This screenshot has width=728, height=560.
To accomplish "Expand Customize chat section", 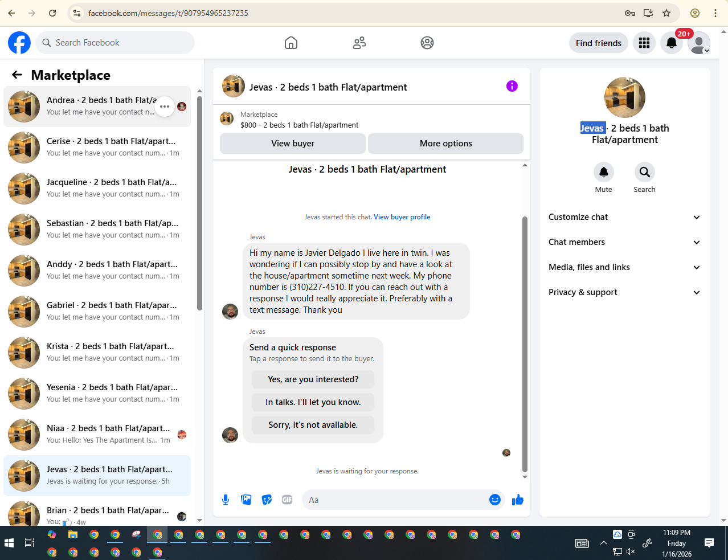I will (624, 217).
